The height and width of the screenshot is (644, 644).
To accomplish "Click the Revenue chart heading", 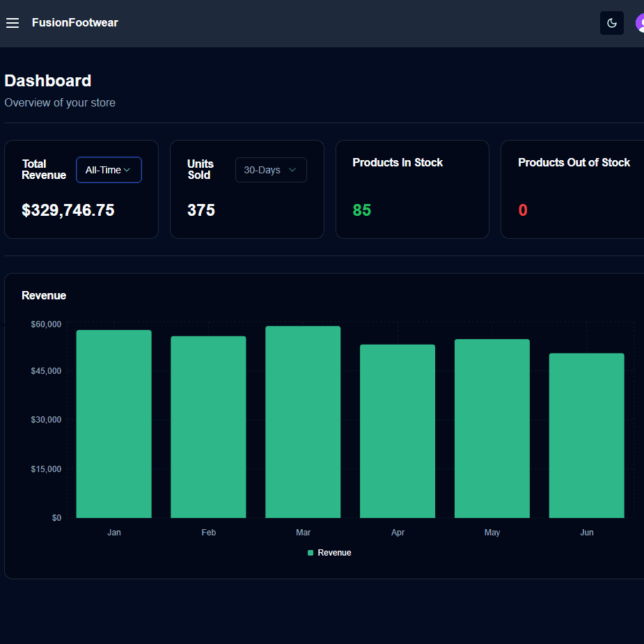I will 44,295.
